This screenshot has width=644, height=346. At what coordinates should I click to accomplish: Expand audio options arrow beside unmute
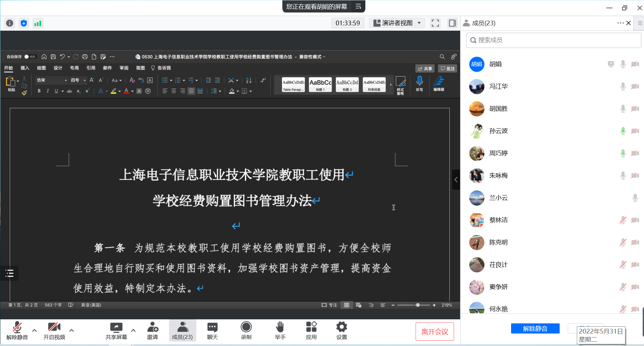coord(34,330)
